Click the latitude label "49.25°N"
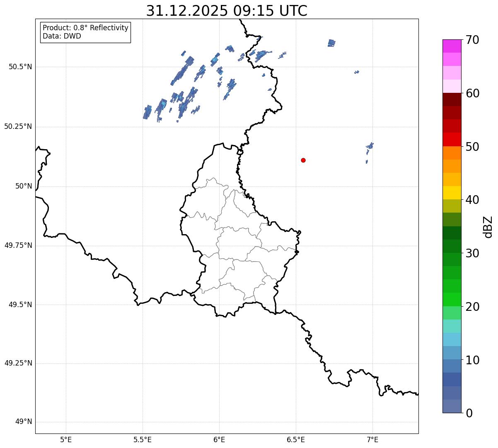The height and width of the screenshot is (448, 498). pyautogui.click(x=18, y=363)
